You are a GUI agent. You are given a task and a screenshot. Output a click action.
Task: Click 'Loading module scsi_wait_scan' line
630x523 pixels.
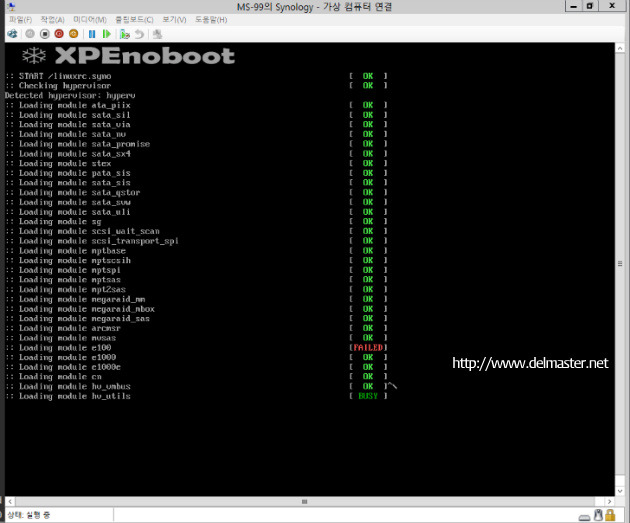point(82,231)
